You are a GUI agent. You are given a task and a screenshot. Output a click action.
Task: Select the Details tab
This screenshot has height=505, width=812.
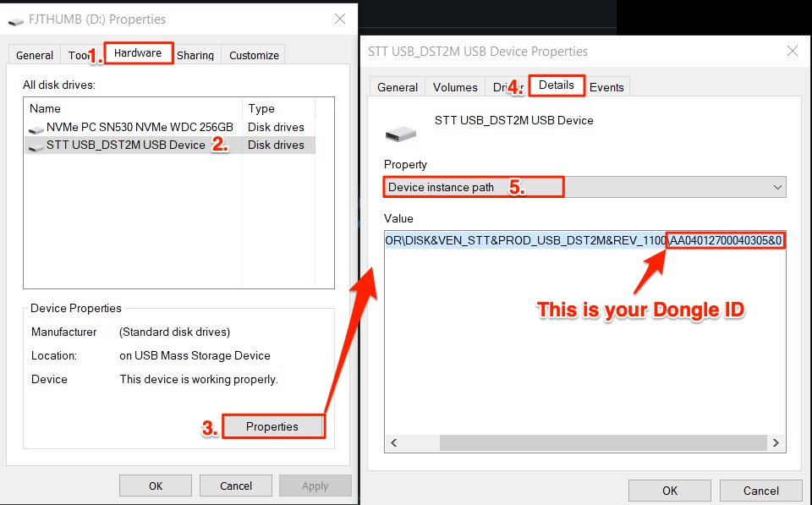556,85
